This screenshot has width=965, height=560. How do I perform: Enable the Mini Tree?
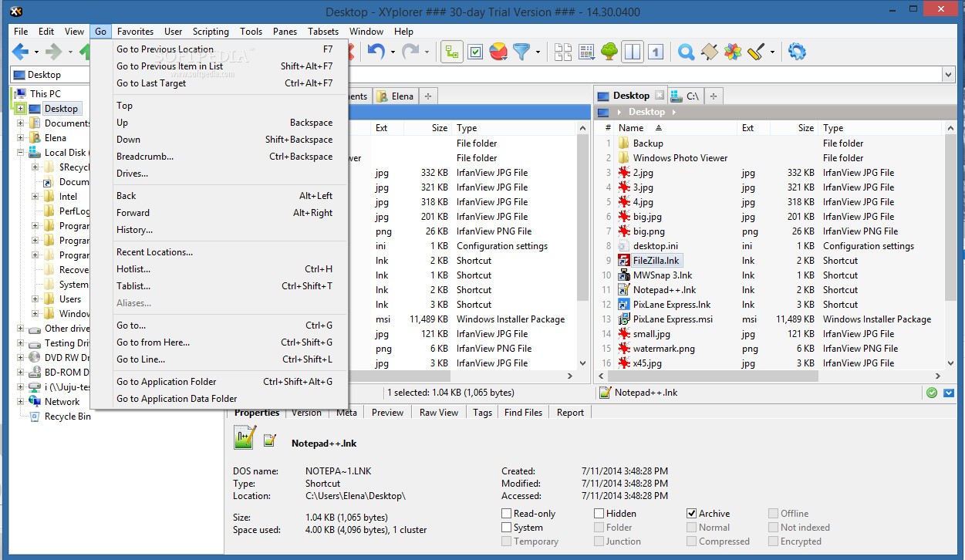point(608,52)
